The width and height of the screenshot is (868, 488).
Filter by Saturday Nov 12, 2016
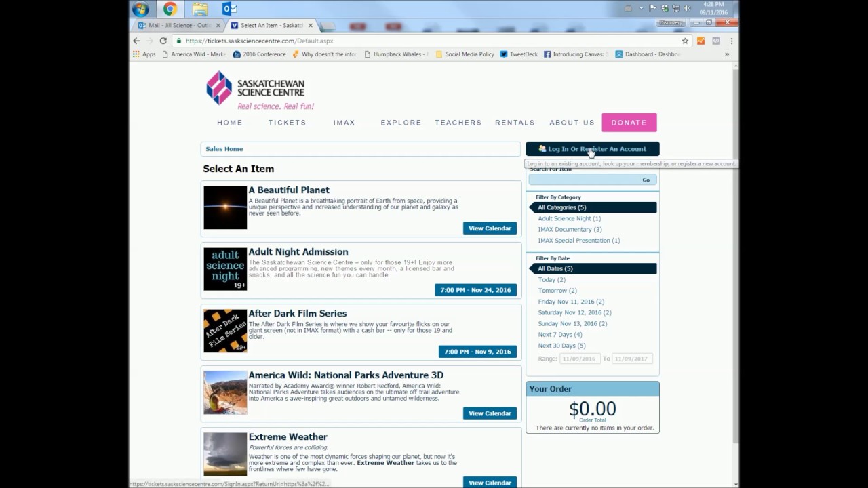[x=575, y=312]
